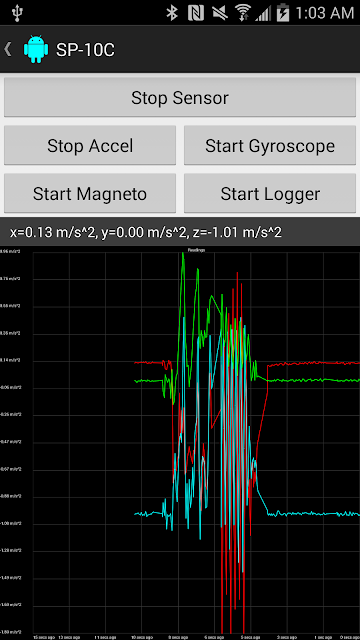Tap the Bluetooth status icon
Viewport: 360px width, 640px height.
[x=172, y=13]
